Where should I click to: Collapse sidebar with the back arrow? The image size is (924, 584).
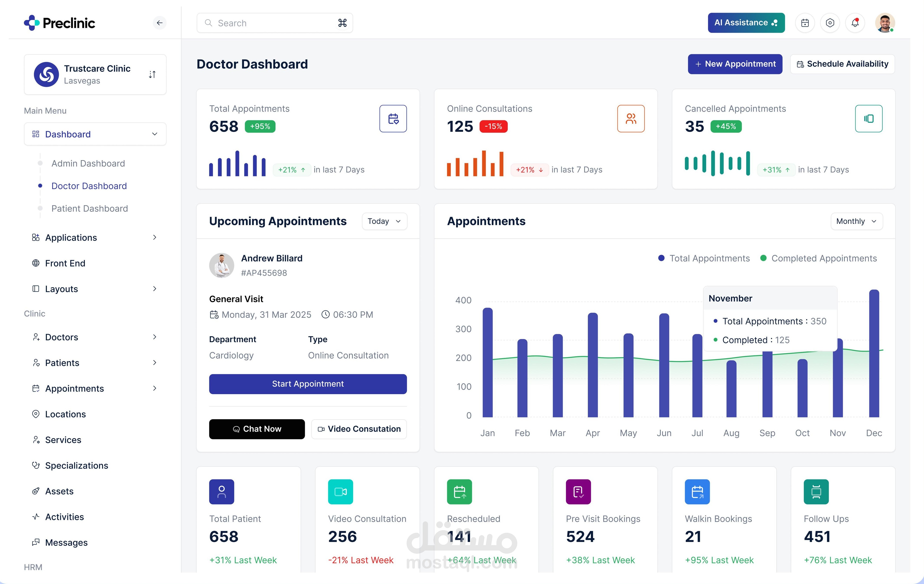point(160,23)
